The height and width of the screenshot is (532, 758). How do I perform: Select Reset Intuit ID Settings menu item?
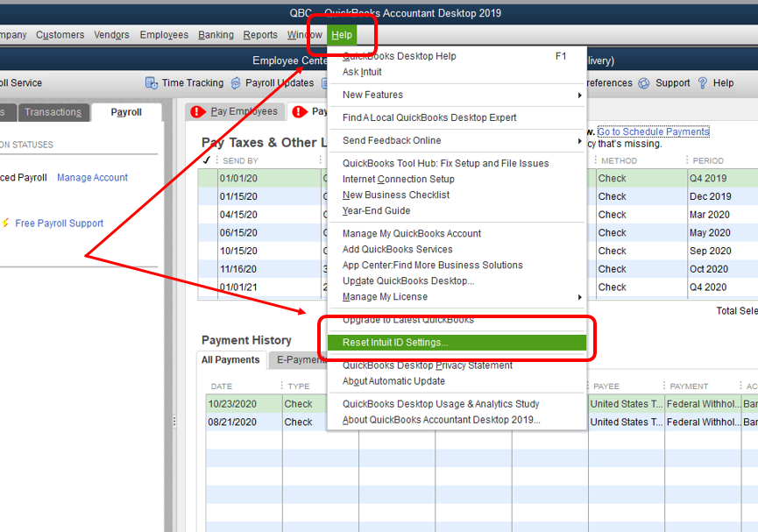[x=457, y=343]
